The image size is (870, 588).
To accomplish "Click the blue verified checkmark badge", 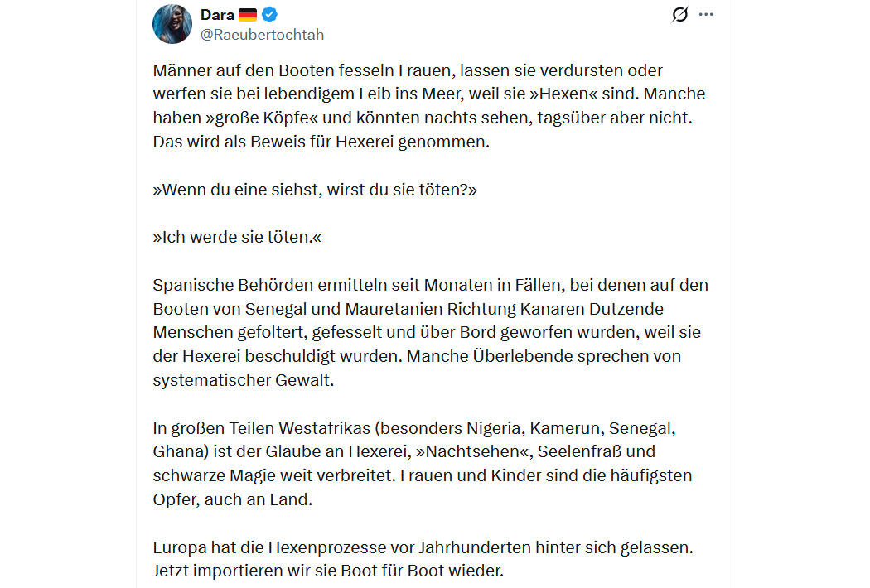I will pos(269,14).
